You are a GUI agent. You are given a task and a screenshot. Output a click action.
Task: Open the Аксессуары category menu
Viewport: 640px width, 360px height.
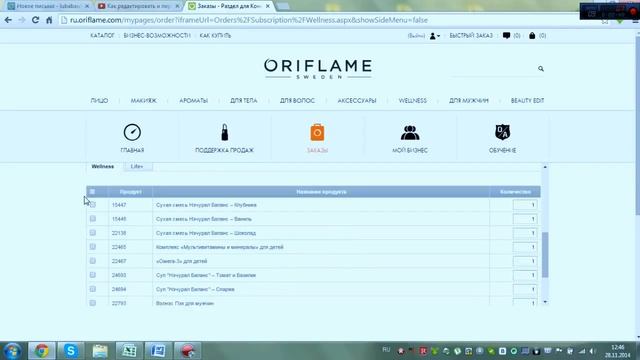[x=357, y=100]
